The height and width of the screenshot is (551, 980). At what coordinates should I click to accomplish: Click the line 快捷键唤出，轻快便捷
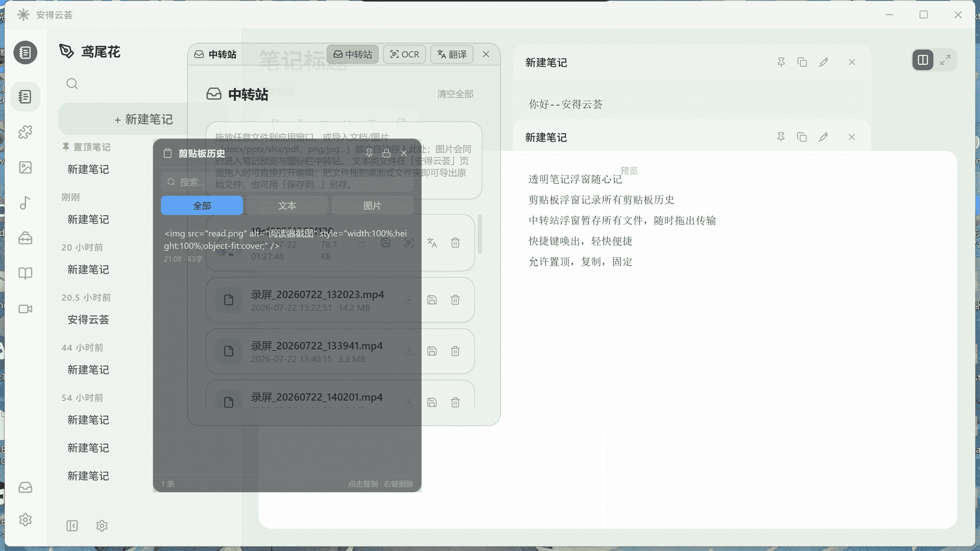[580, 241]
